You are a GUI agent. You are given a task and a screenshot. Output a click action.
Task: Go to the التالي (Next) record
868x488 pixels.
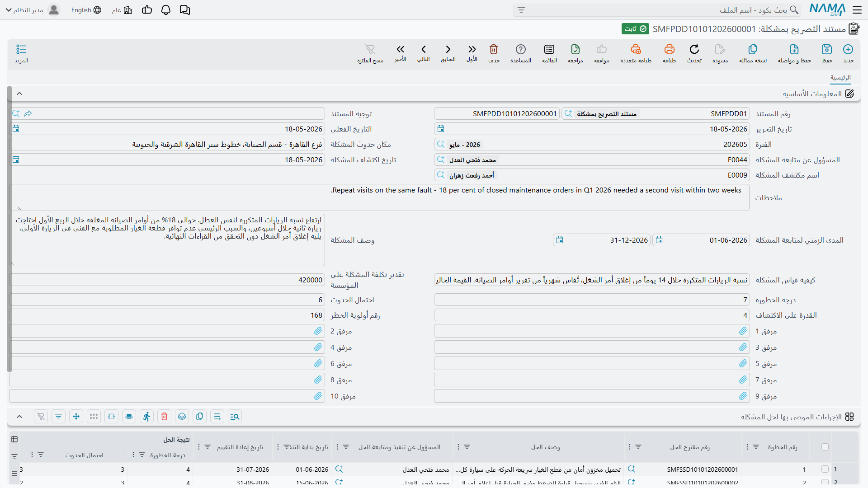pyautogui.click(x=424, y=49)
